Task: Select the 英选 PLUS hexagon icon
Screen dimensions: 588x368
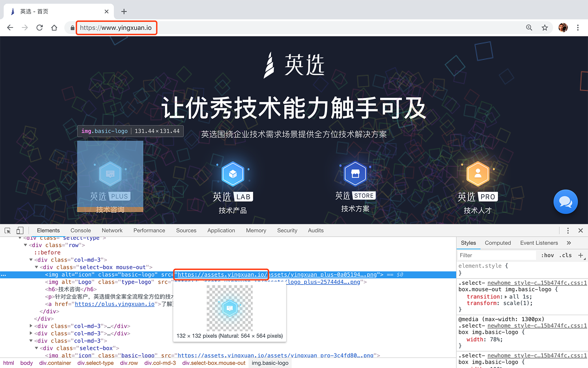Action: 110,173
